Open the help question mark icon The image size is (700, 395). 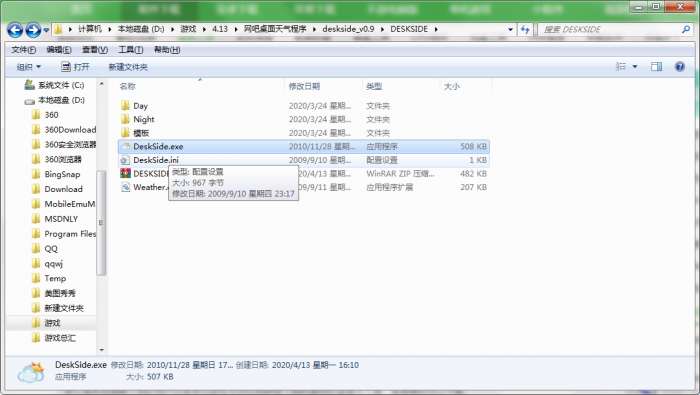point(679,67)
